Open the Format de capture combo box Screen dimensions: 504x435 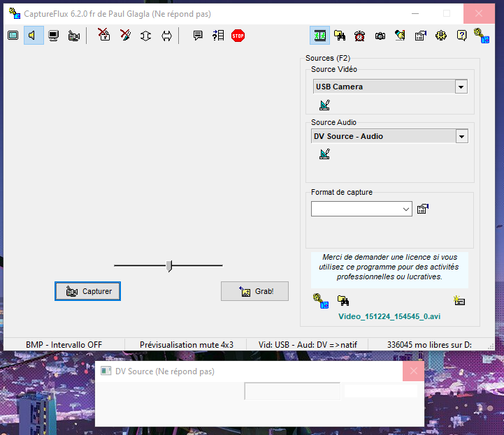[361, 209]
